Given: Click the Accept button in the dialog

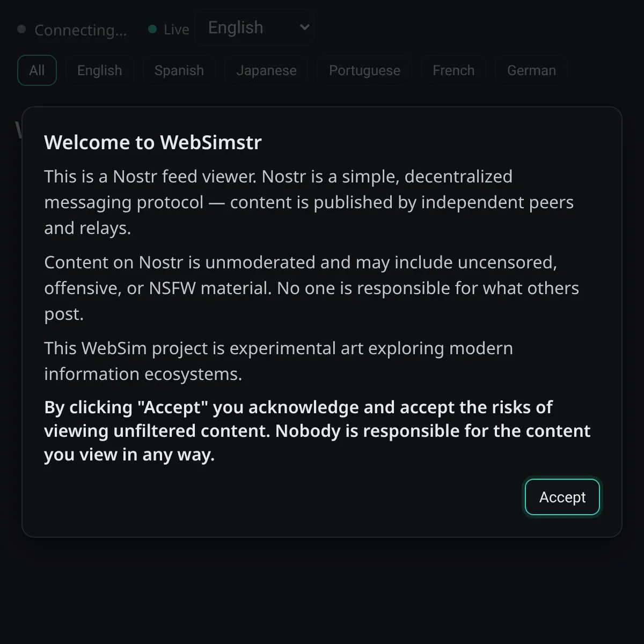Looking at the screenshot, I should (x=562, y=497).
